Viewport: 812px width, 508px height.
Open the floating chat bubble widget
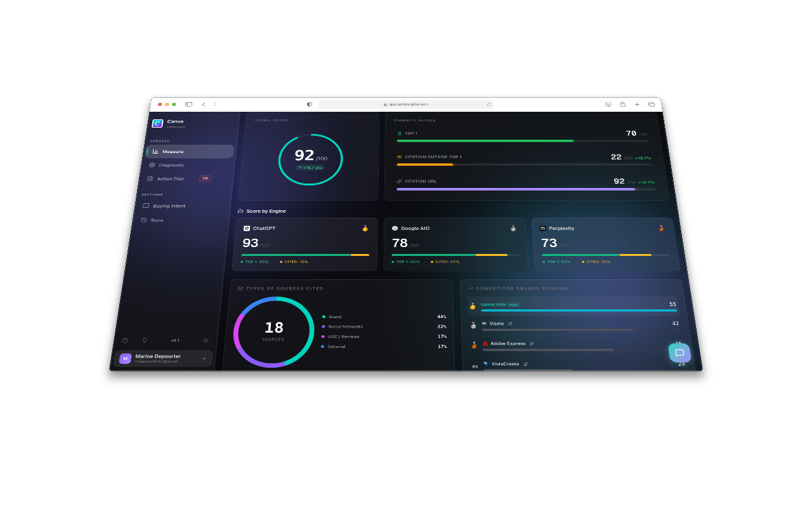679,352
